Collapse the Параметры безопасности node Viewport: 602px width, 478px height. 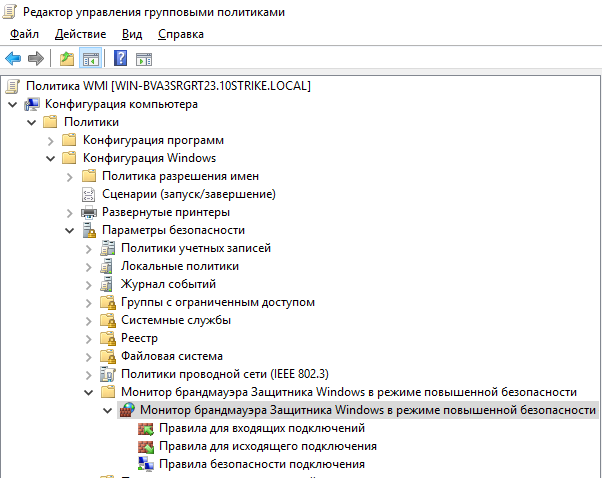(x=69, y=231)
